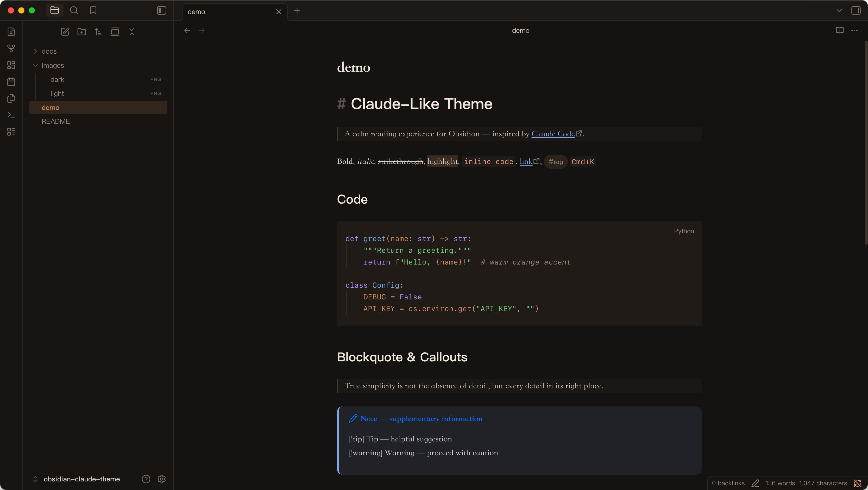868x490 pixels.
Task: Open the file explorer folder icon
Action: point(55,10)
